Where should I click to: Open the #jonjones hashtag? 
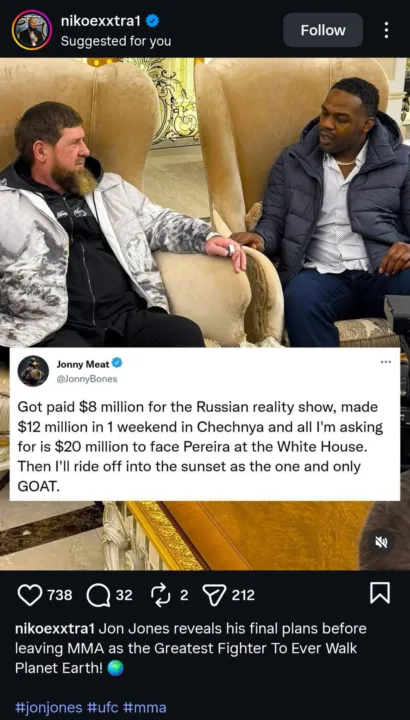(x=49, y=707)
